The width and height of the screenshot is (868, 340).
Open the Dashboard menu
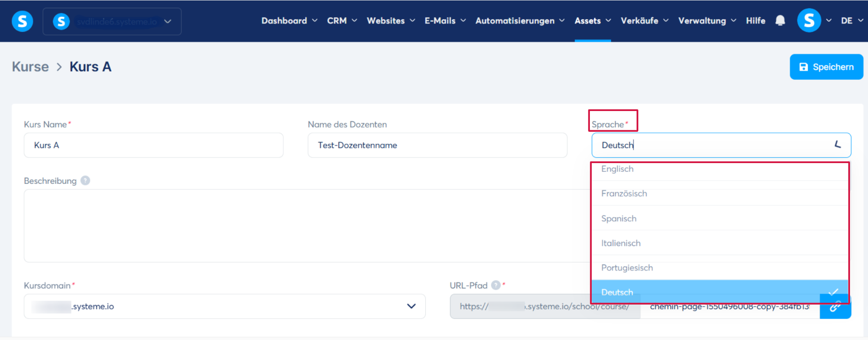pos(289,21)
